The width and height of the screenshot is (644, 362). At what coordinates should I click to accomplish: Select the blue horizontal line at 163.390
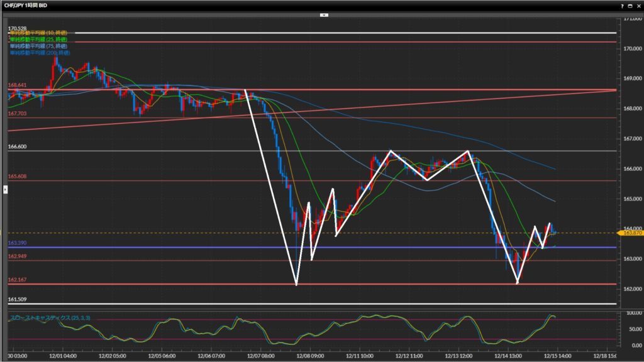189,247
